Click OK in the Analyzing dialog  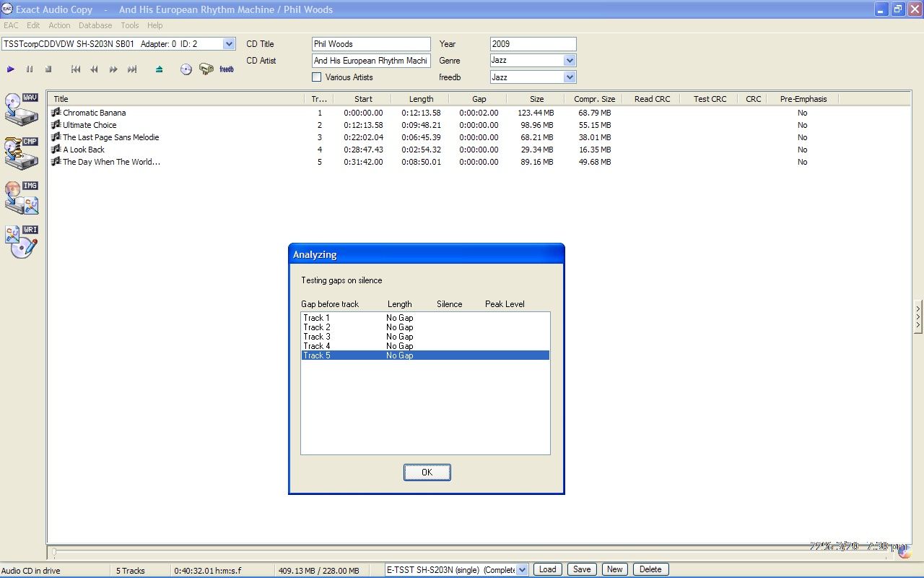pyautogui.click(x=427, y=473)
